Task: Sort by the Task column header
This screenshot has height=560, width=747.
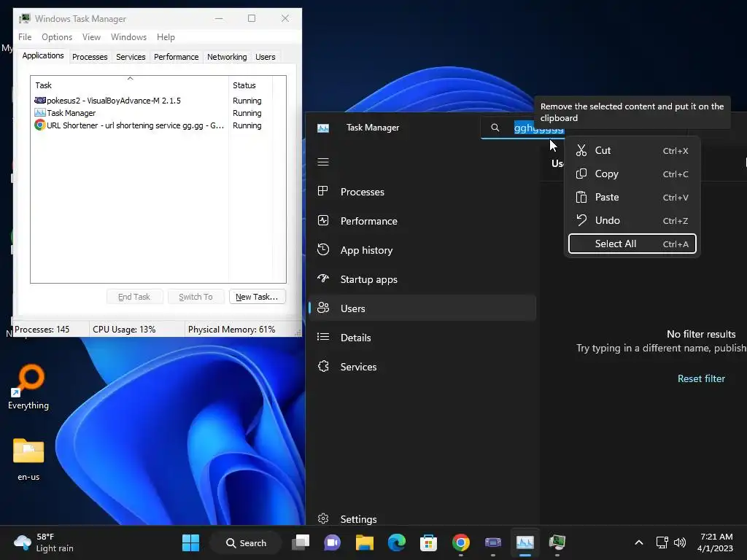Action: [x=130, y=85]
